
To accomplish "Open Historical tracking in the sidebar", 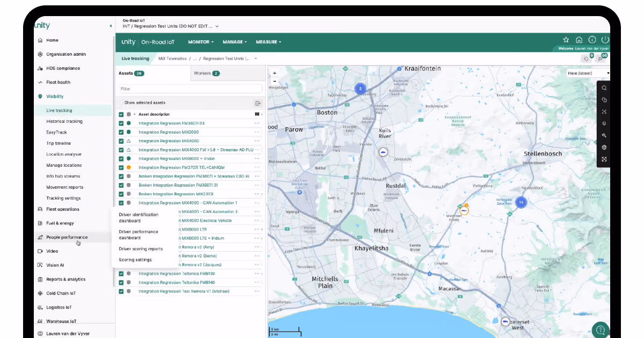I will click(64, 121).
